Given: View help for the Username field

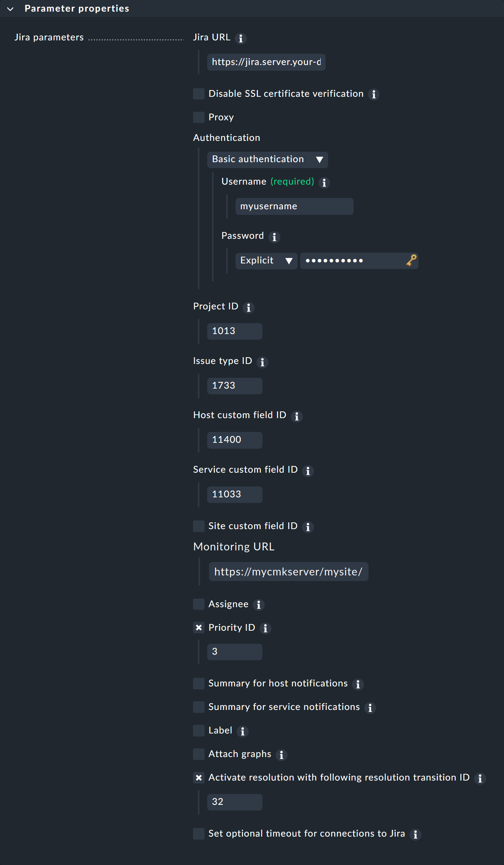Looking at the screenshot, I should (324, 183).
